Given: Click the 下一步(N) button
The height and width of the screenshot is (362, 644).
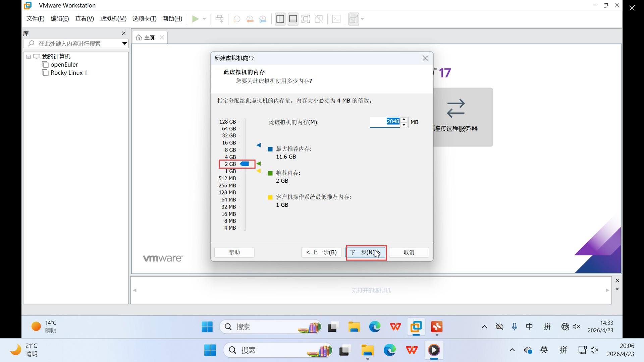Looking at the screenshot, I should coord(366,252).
